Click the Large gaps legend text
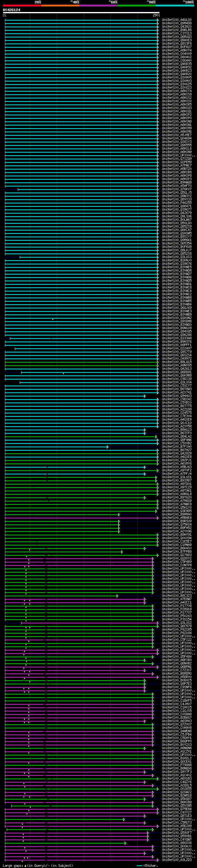 [38, 866]
